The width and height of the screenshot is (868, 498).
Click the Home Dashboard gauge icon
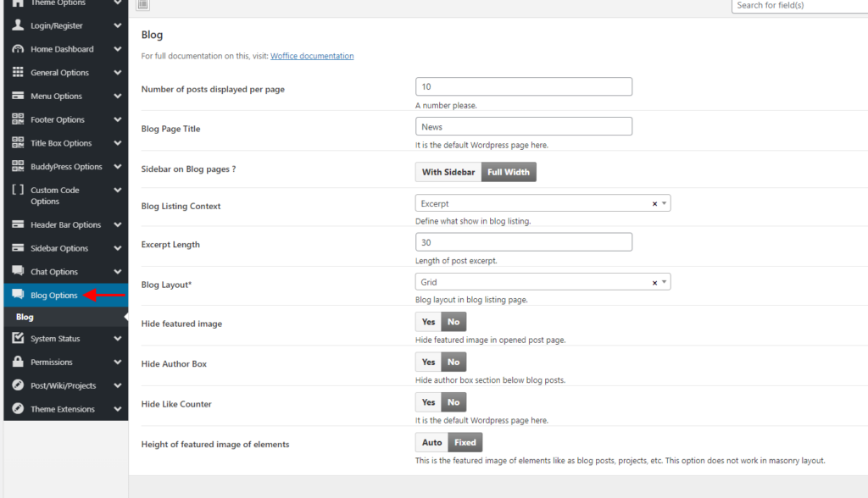pyautogui.click(x=18, y=49)
